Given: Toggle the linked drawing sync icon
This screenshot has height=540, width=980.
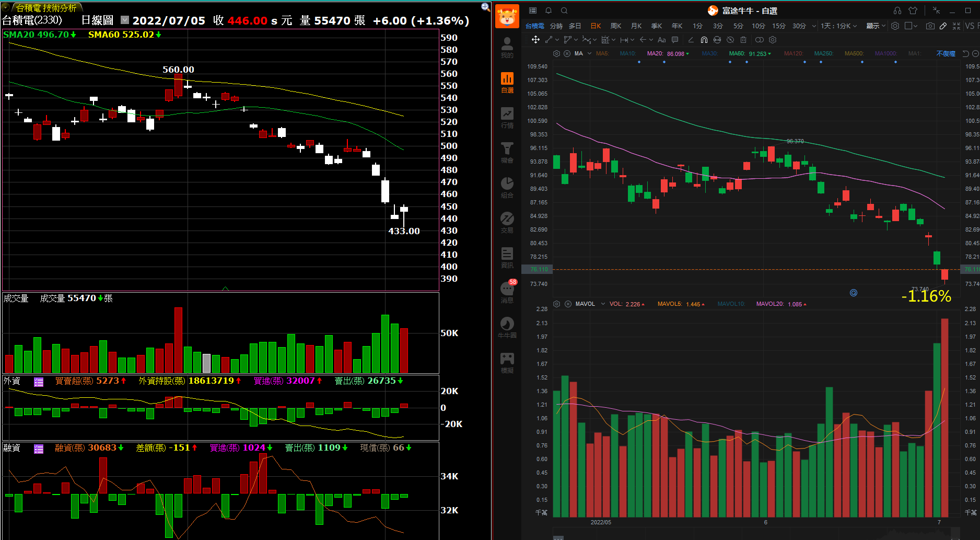Looking at the screenshot, I should point(717,40).
